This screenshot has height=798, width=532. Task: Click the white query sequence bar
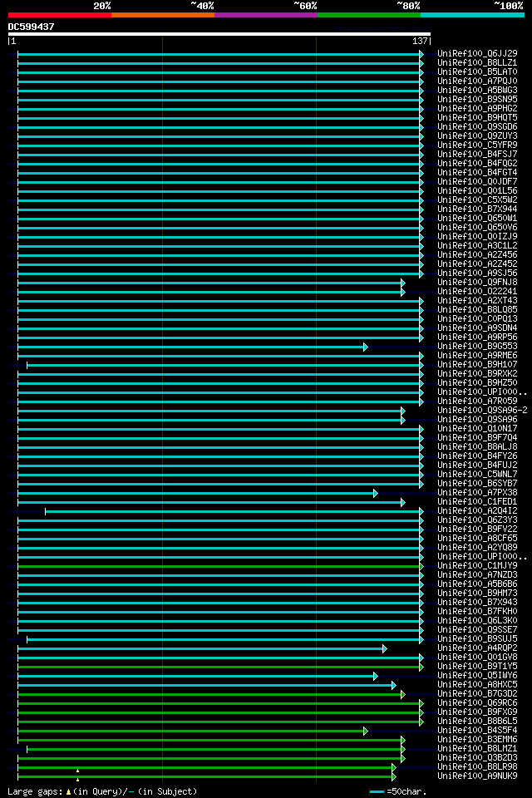219,34
